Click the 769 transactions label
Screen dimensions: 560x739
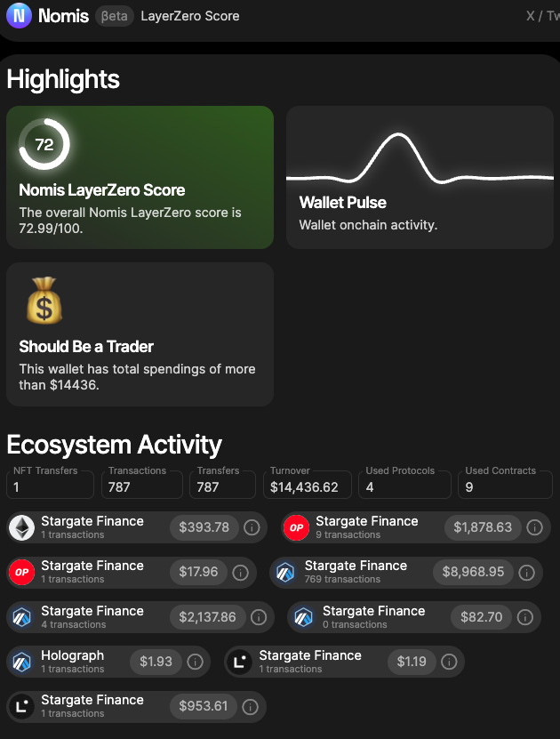point(342,579)
